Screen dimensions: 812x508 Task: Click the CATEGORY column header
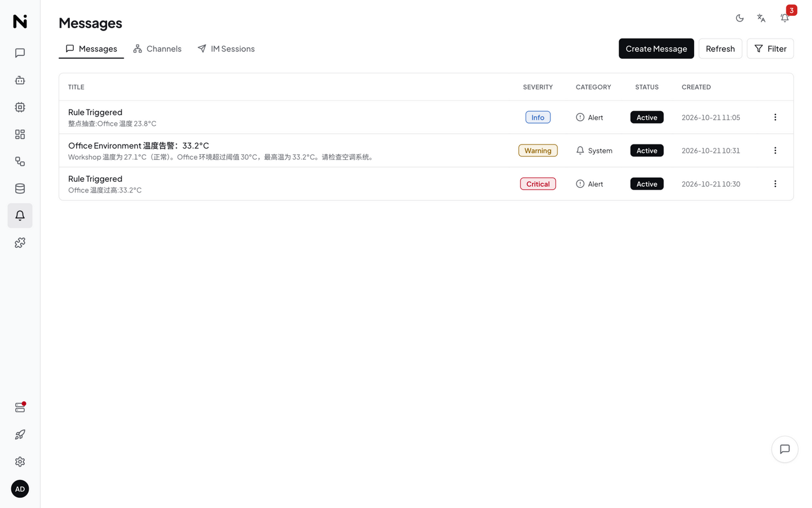click(593, 87)
